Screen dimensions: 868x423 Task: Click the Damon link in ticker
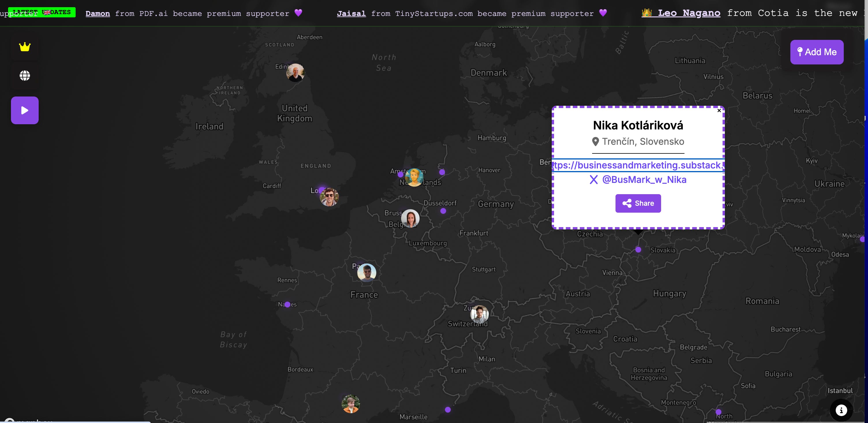click(x=98, y=14)
